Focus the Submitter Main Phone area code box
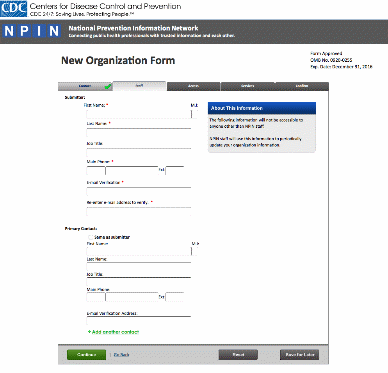The width and height of the screenshot is (388, 373). click(96, 171)
